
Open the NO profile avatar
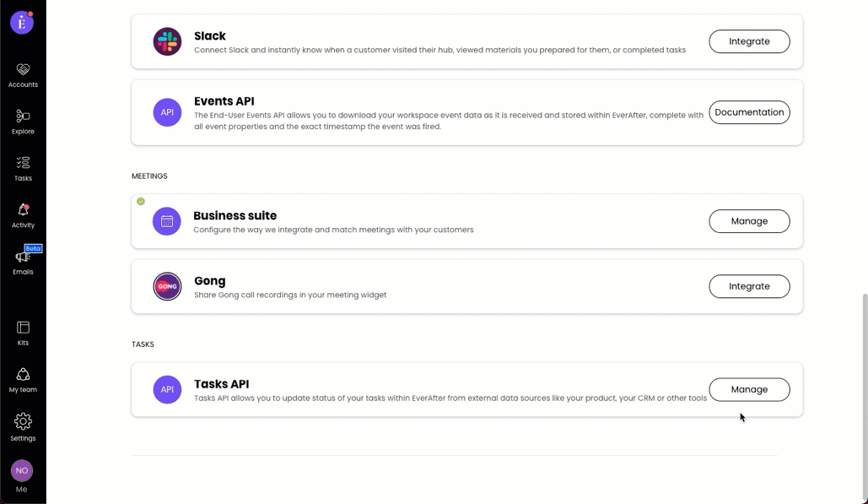tap(22, 471)
